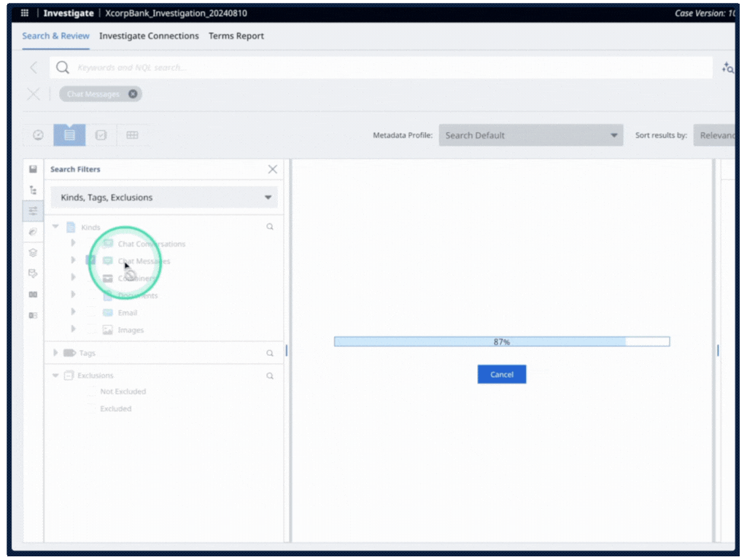Click the bottom split-panel sidebar icon
747x560 pixels.
(x=33, y=316)
